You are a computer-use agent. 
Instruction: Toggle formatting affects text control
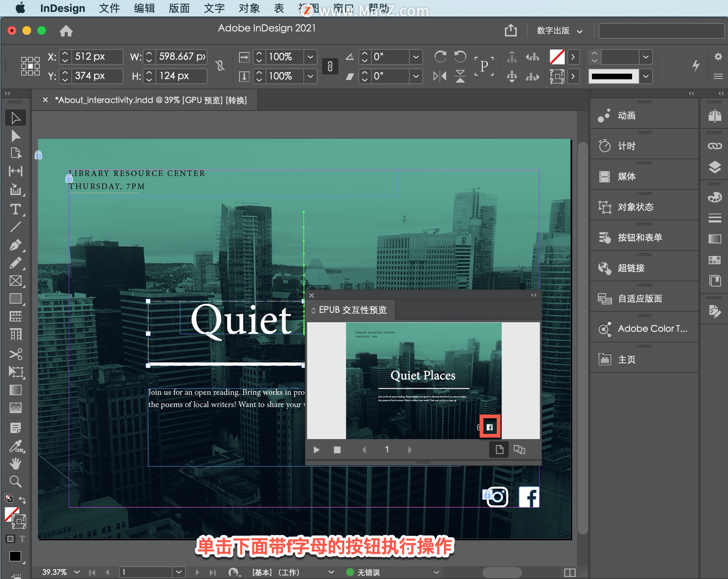(x=22, y=539)
